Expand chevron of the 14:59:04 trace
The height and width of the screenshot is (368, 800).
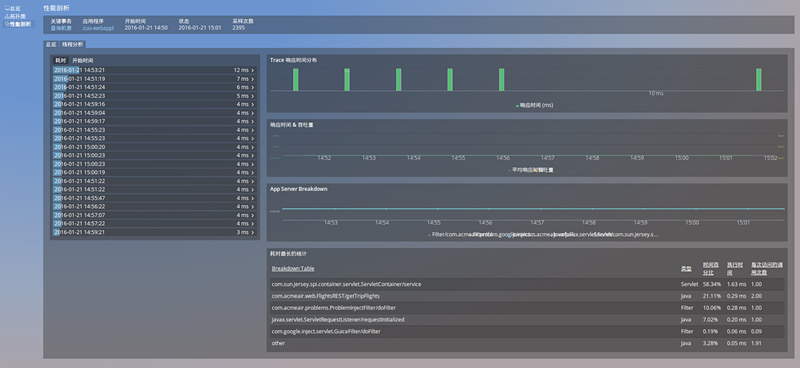(x=253, y=113)
